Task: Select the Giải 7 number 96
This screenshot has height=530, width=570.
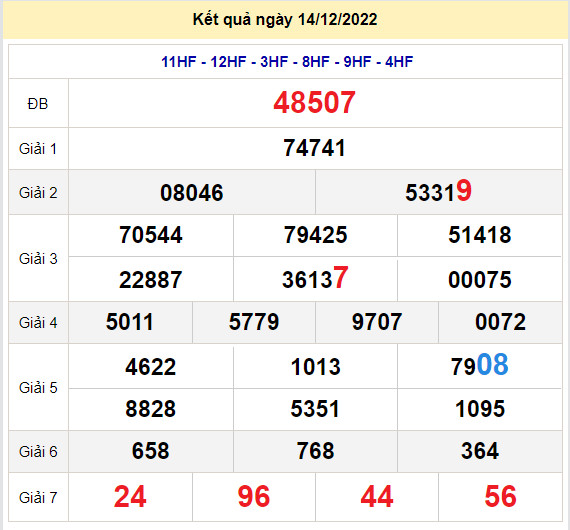Action: pos(254,497)
